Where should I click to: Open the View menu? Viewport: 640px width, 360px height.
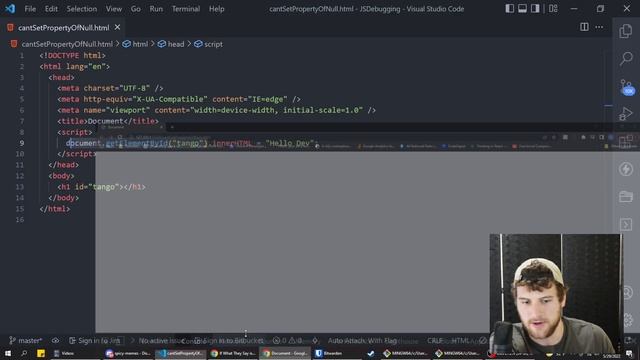(x=114, y=9)
